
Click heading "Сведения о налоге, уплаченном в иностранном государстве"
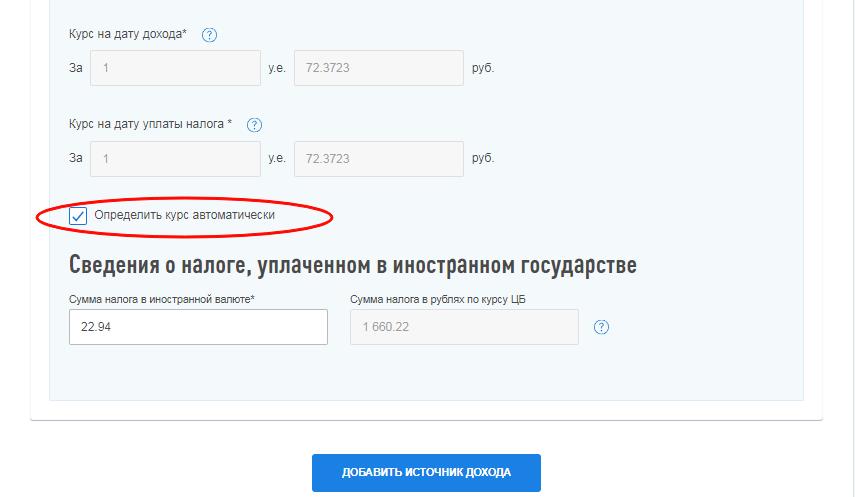tap(352, 265)
